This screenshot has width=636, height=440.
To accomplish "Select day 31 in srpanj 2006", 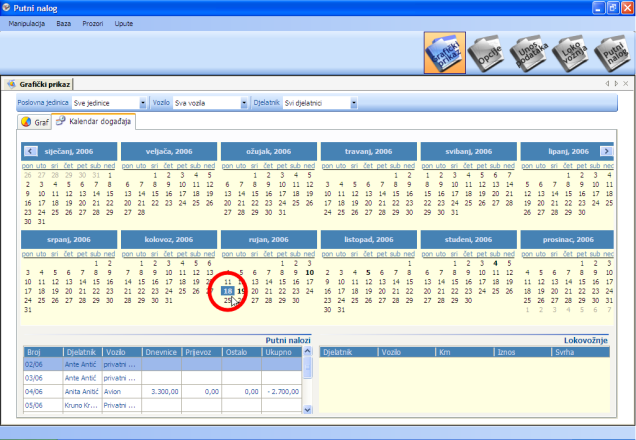I will (28, 310).
